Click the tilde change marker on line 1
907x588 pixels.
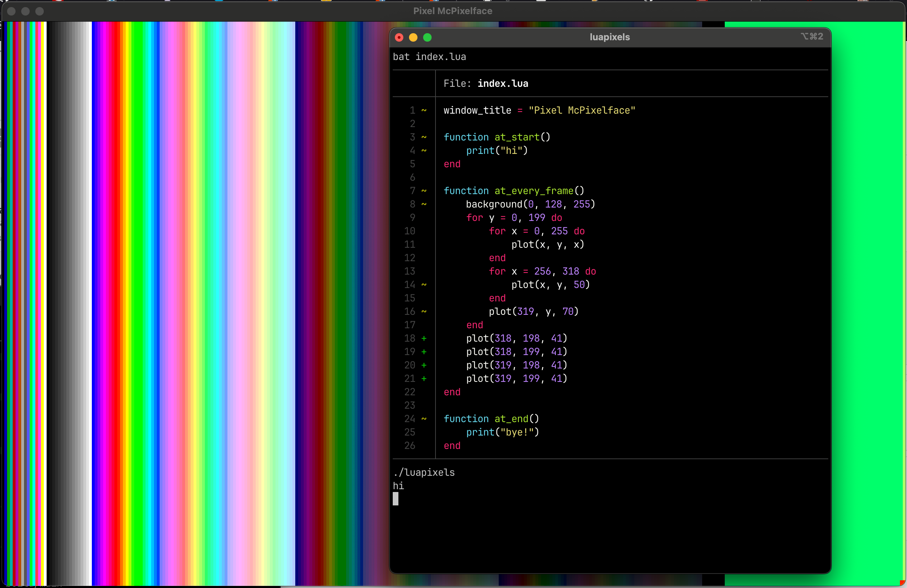click(x=424, y=110)
